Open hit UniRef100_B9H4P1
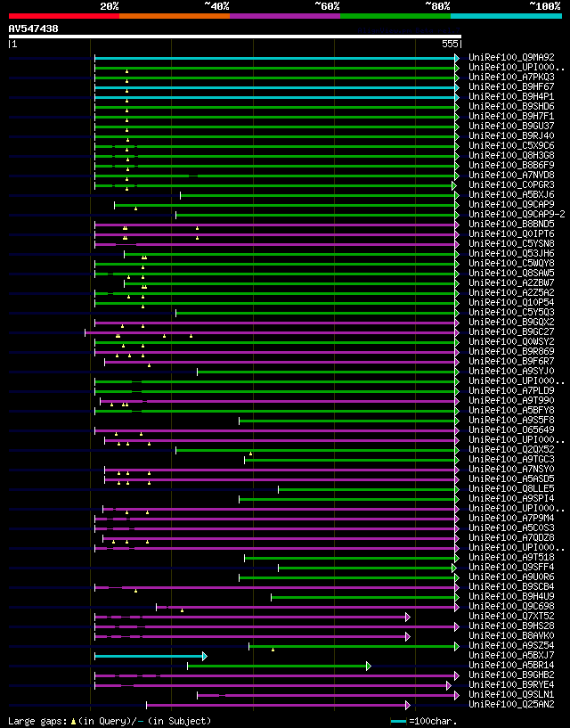The height and width of the screenshot is (728, 570). [511, 96]
